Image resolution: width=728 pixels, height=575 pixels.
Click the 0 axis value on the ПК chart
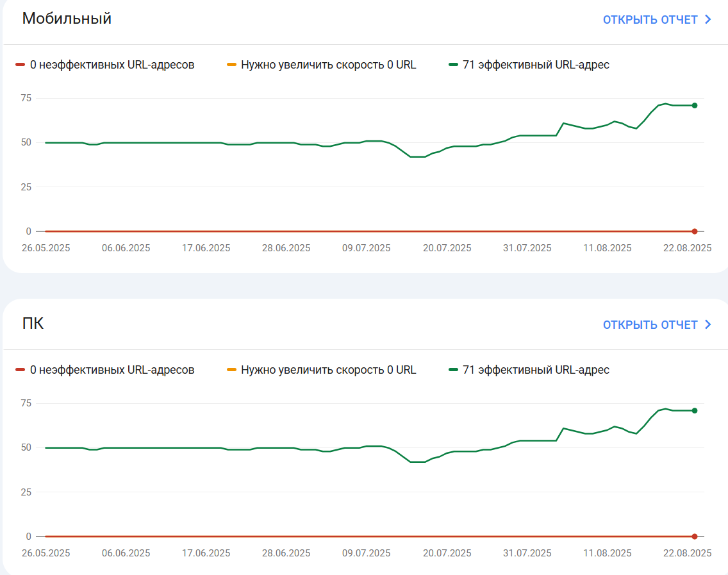tap(29, 537)
